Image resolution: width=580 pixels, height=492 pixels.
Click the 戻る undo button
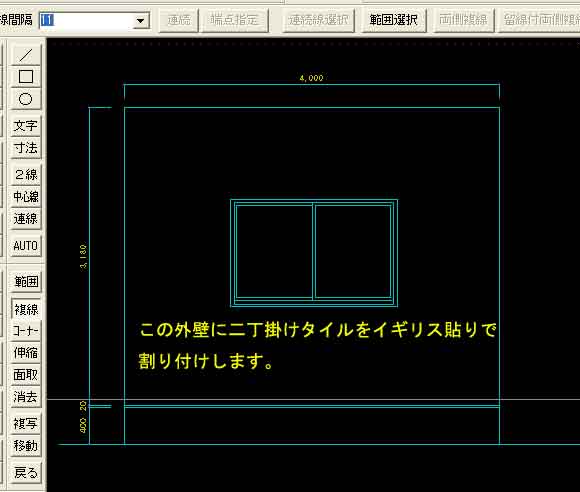(26, 472)
